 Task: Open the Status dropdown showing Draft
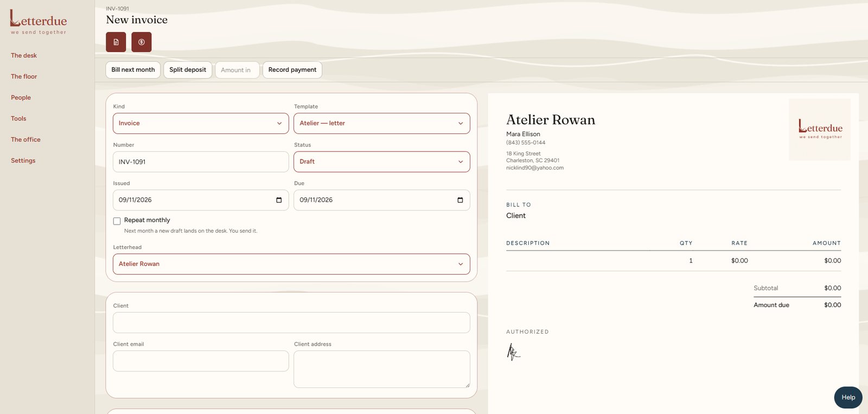point(382,162)
